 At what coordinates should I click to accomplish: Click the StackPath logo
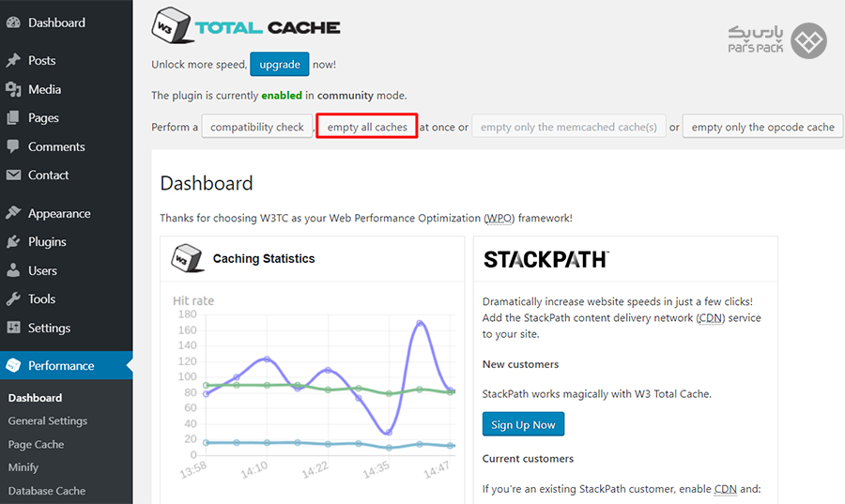pos(545,260)
